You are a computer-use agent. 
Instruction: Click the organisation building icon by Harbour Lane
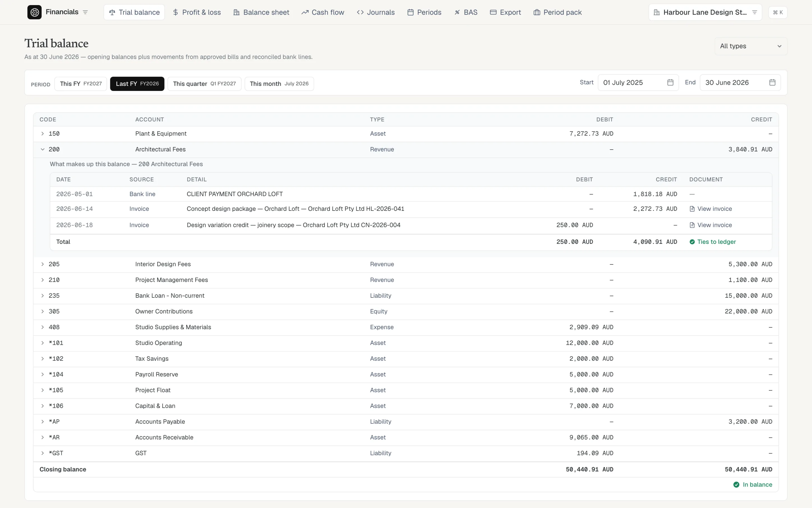click(657, 12)
